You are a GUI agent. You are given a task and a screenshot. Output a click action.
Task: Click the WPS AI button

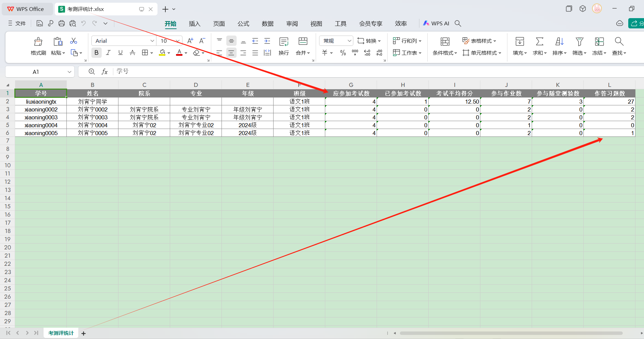(x=436, y=23)
